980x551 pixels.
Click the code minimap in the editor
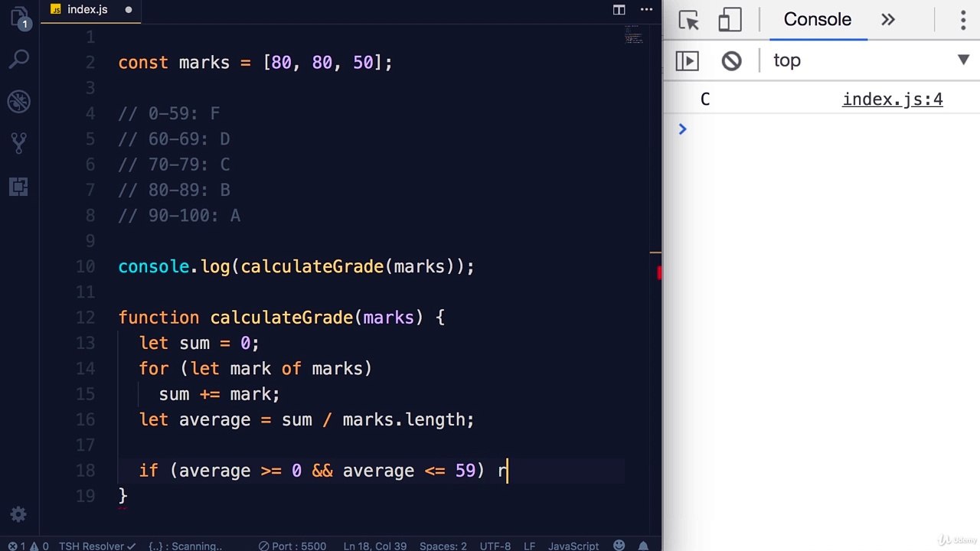point(634,34)
